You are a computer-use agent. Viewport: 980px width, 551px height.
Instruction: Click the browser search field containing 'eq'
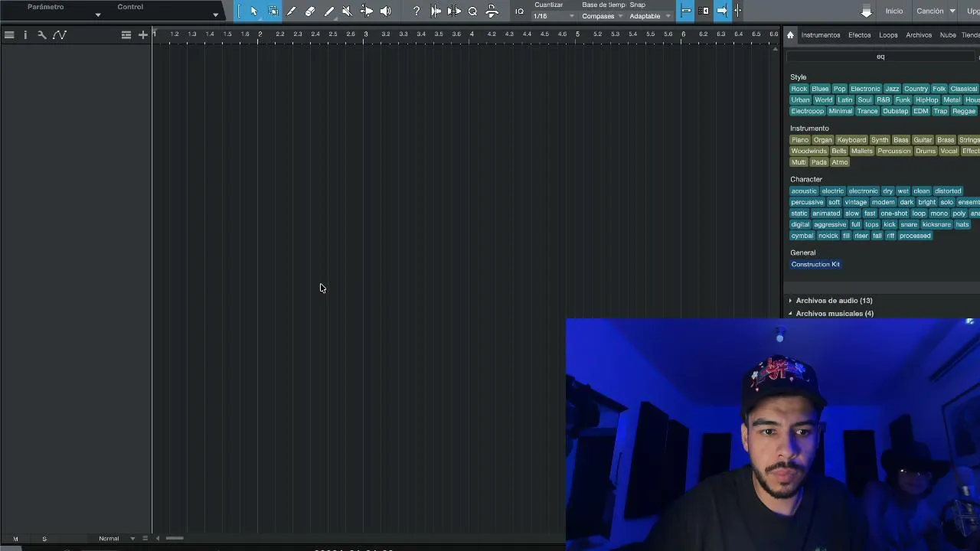coord(880,57)
